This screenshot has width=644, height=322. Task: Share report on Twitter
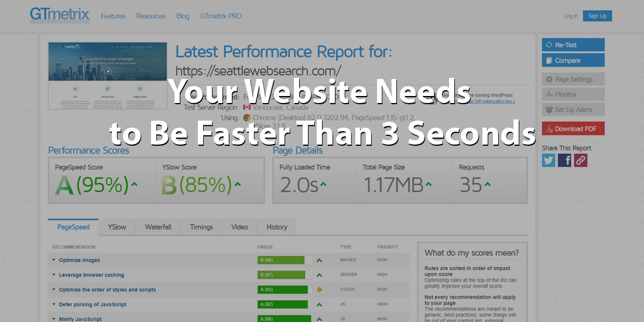click(x=549, y=160)
